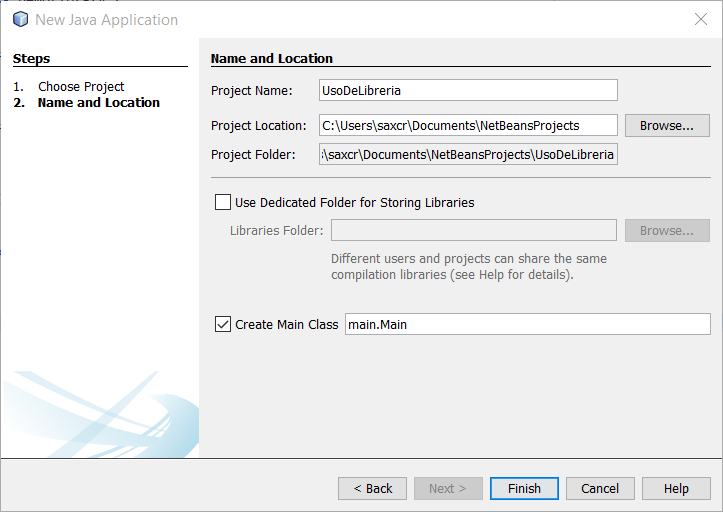
Task: Select step 1 Choose Project
Action: (69, 87)
